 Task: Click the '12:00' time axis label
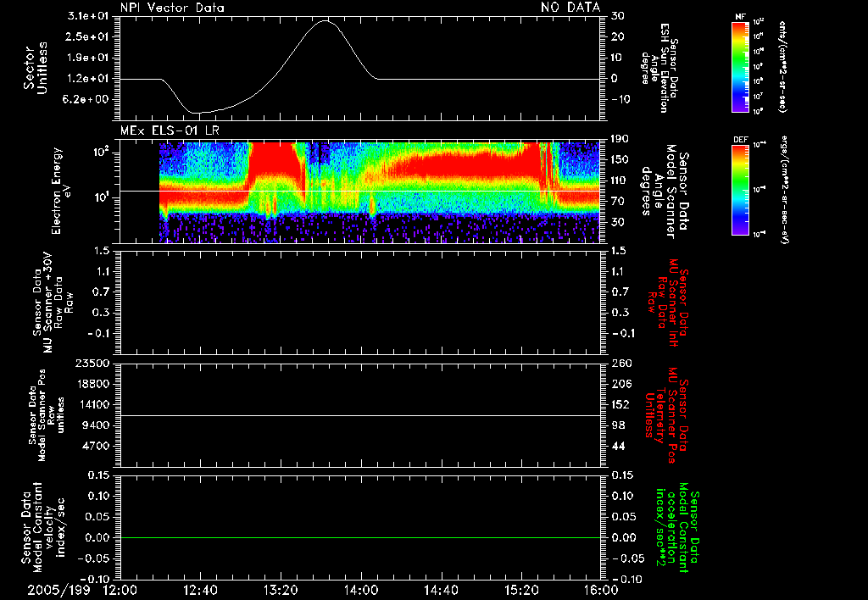(120, 590)
